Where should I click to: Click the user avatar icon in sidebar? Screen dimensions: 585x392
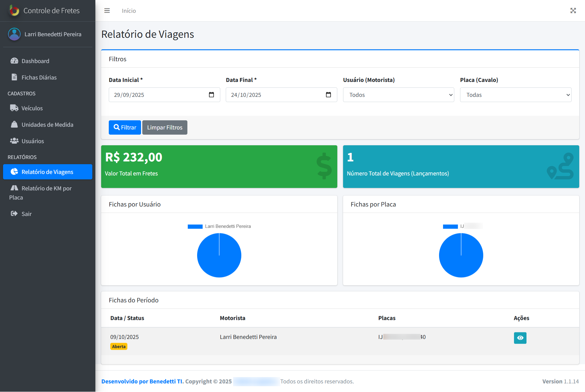pos(14,34)
